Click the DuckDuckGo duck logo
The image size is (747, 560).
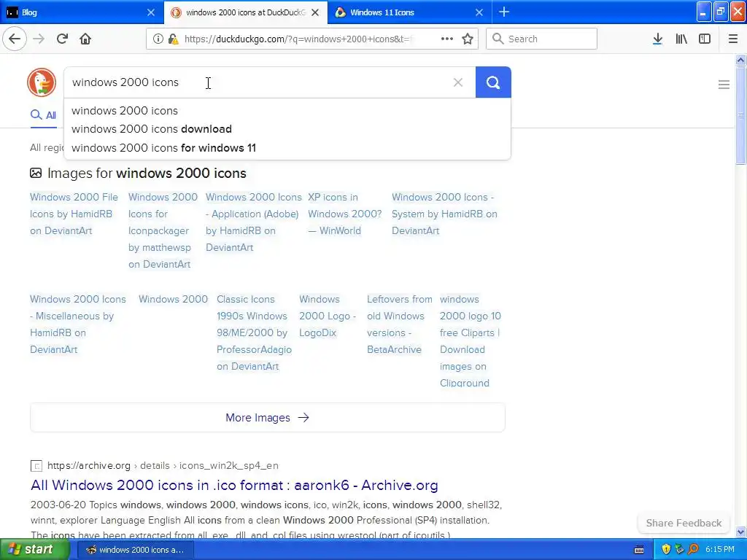pyautogui.click(x=42, y=82)
